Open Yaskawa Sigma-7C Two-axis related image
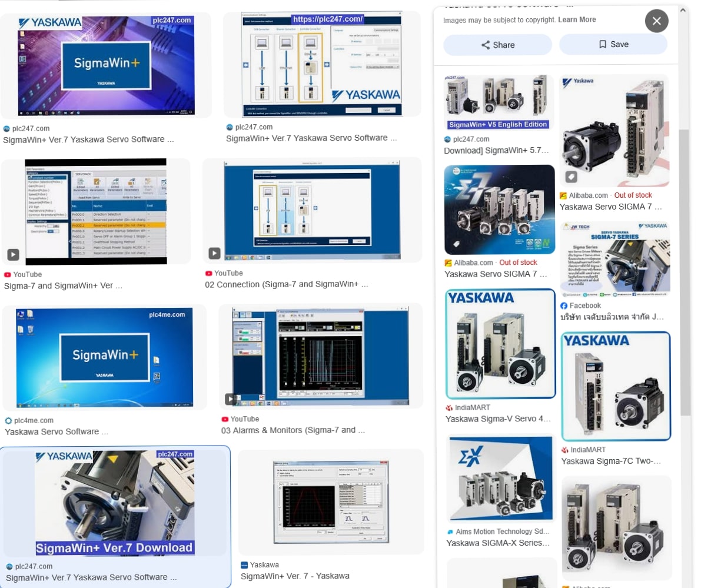Viewport: 701px width, 588px height. [x=616, y=386]
